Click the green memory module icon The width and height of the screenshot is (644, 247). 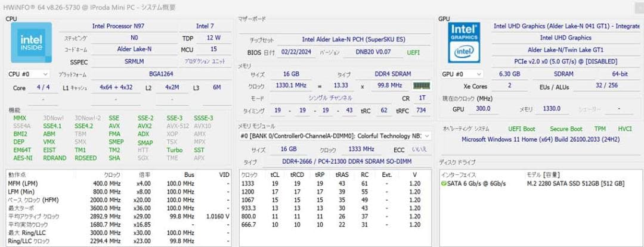click(x=422, y=86)
